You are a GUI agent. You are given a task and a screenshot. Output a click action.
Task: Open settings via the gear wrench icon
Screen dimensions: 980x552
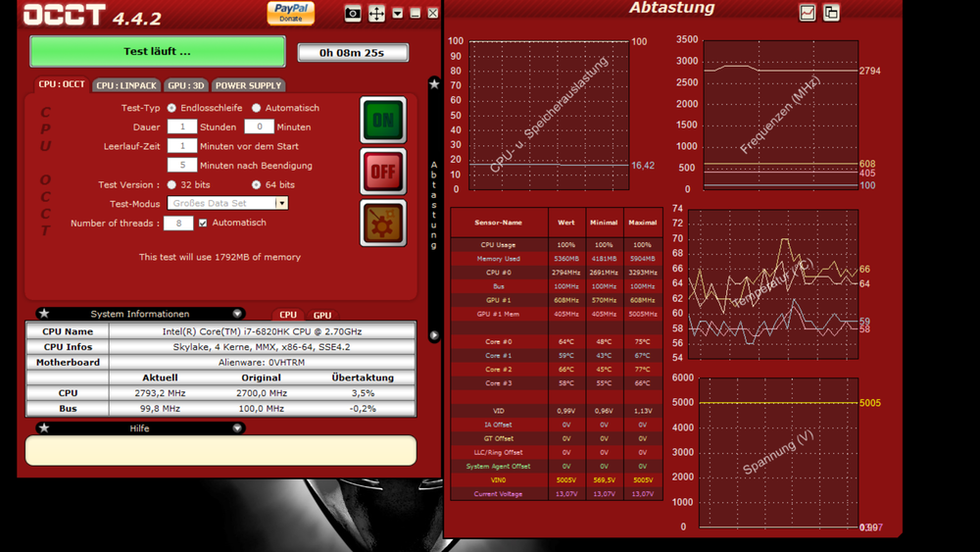point(383,223)
